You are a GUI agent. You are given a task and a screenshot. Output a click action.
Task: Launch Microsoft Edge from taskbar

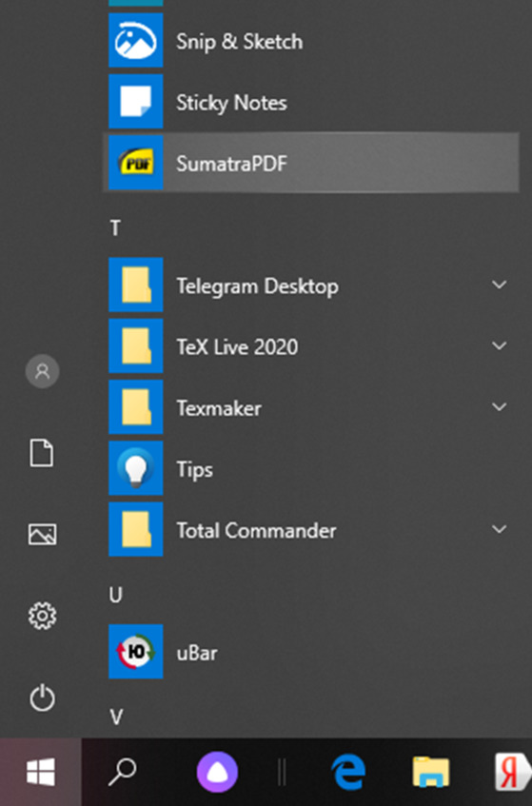[x=348, y=772]
